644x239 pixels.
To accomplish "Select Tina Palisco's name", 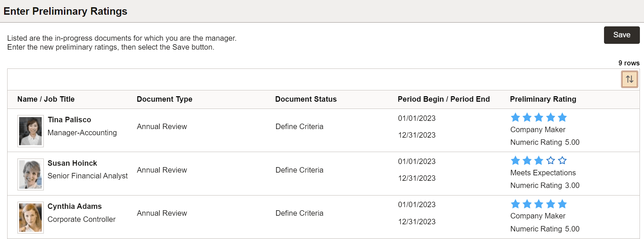I will click(x=69, y=120).
